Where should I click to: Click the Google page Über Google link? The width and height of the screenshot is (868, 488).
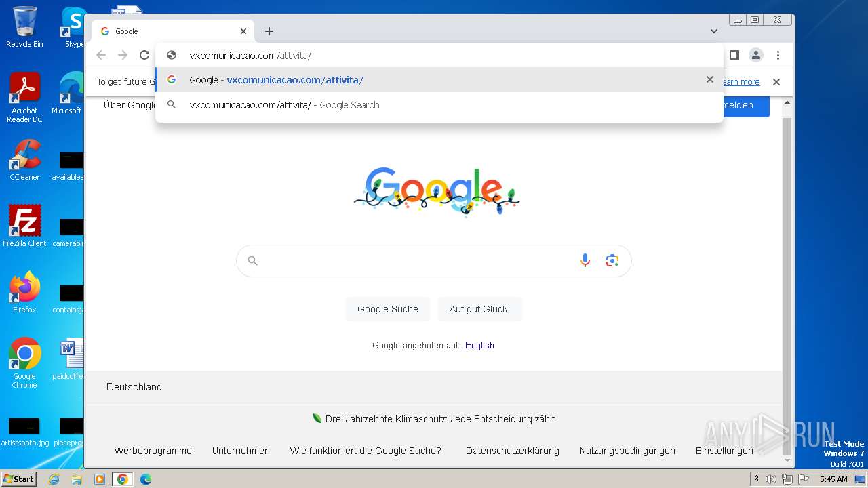[129, 105]
